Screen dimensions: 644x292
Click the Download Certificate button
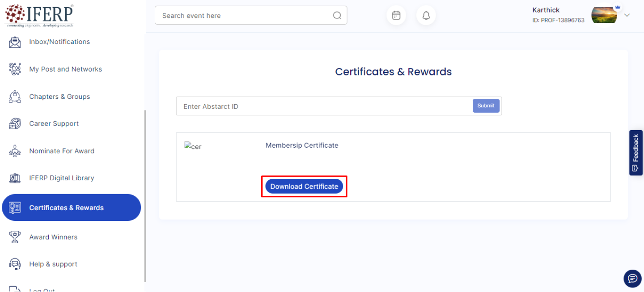[304, 186]
